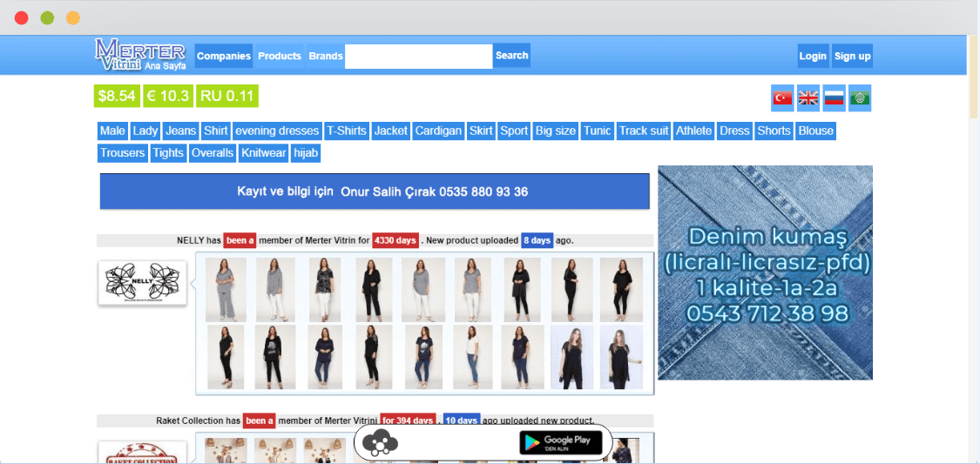
Task: Select the Trousers category
Action: pos(123,153)
